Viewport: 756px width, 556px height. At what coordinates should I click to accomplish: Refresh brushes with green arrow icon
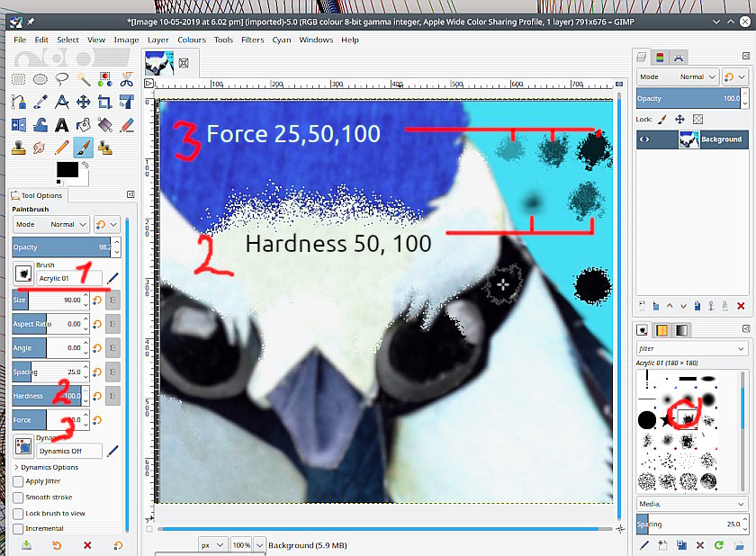(719, 545)
